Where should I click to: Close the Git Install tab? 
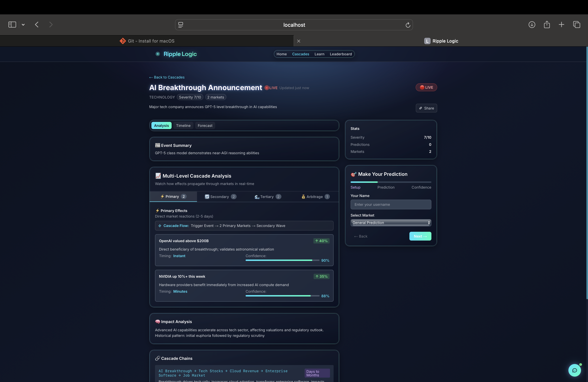pos(298,41)
